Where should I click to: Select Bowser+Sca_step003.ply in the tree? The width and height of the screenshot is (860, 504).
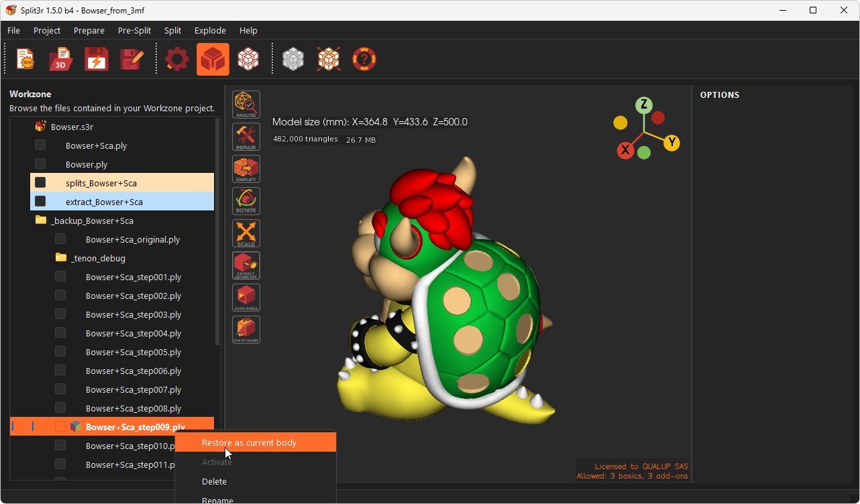[x=133, y=314]
